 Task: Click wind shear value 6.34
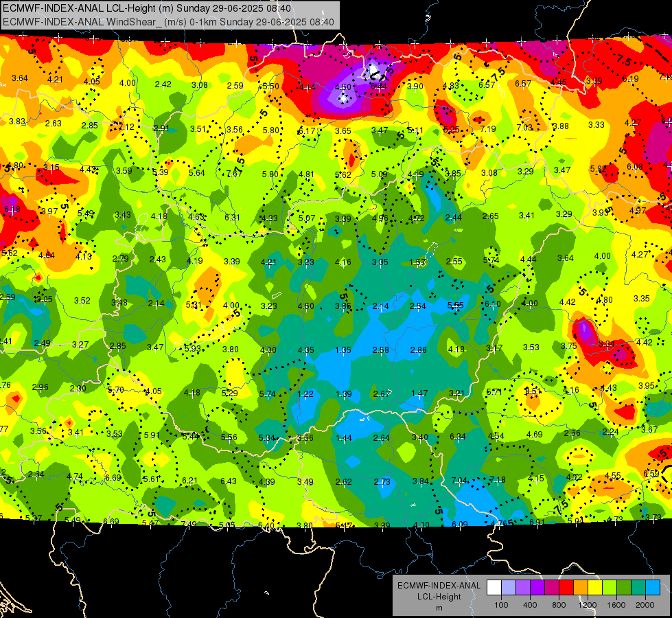[458, 437]
